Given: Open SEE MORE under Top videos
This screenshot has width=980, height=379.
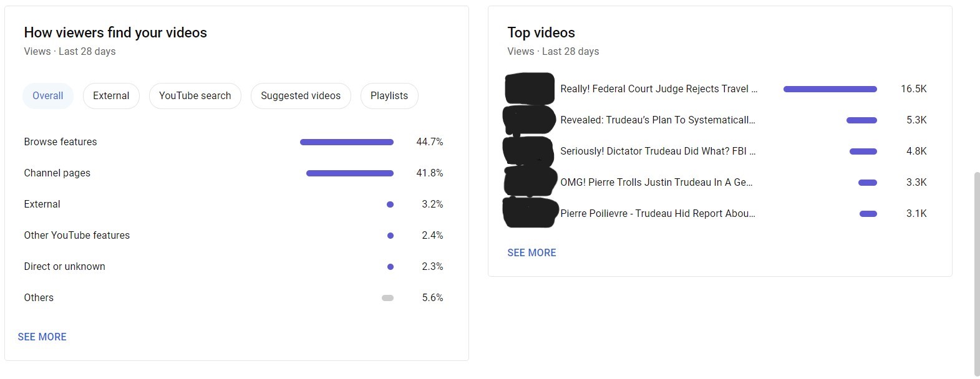Looking at the screenshot, I should point(531,253).
